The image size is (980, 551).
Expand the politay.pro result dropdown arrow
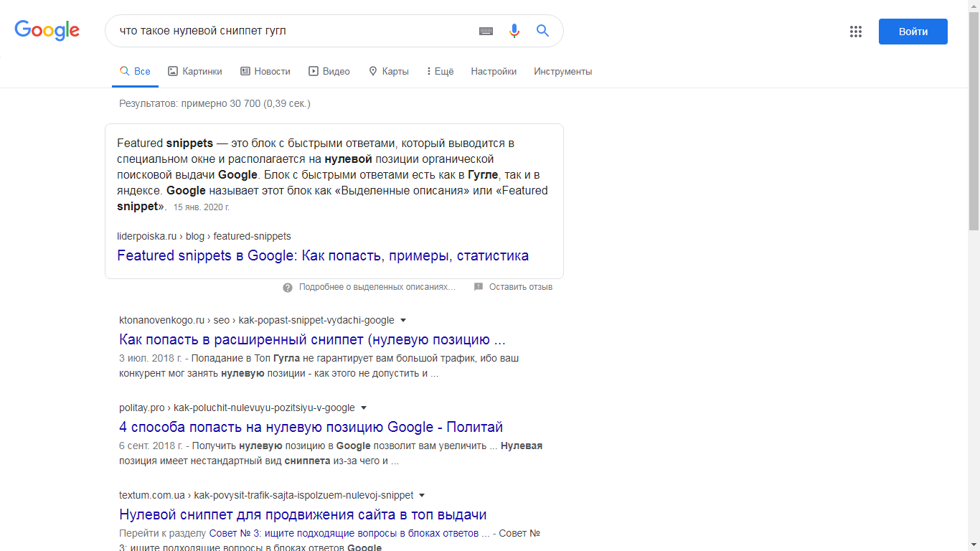pyautogui.click(x=363, y=408)
